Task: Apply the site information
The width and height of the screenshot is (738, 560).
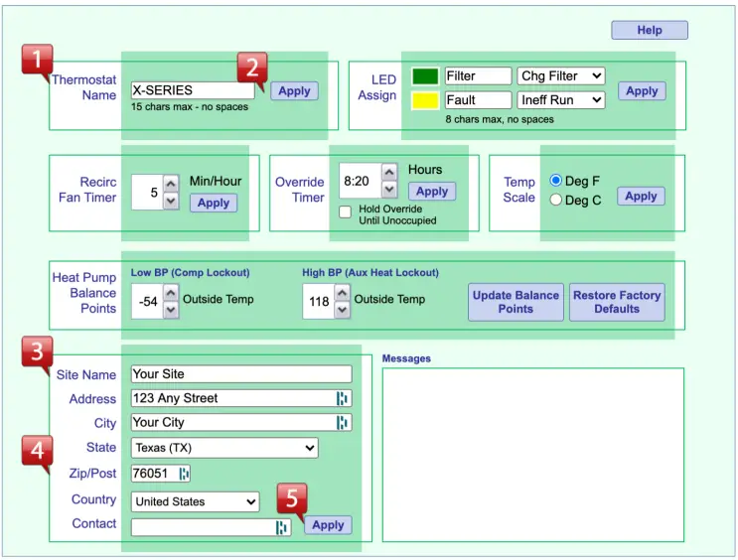Action: click(328, 525)
